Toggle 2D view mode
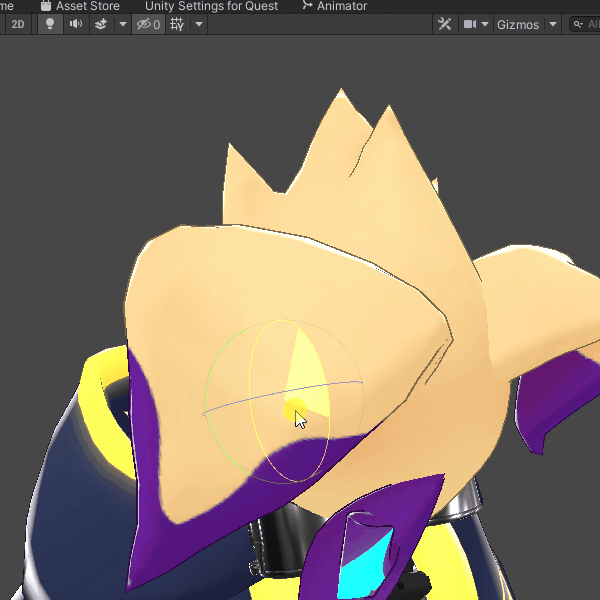The height and width of the screenshot is (600, 600). pos(18,24)
